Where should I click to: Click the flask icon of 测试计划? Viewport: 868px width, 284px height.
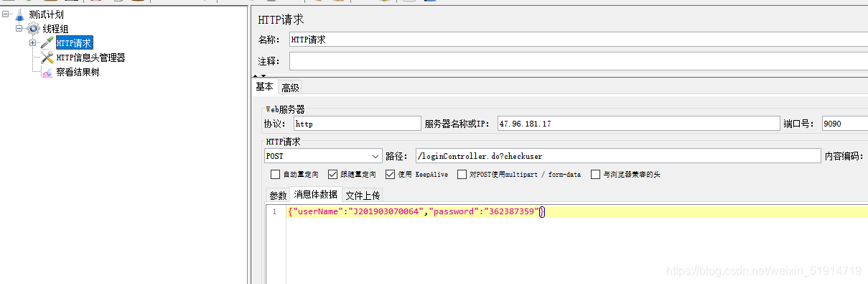[x=20, y=14]
